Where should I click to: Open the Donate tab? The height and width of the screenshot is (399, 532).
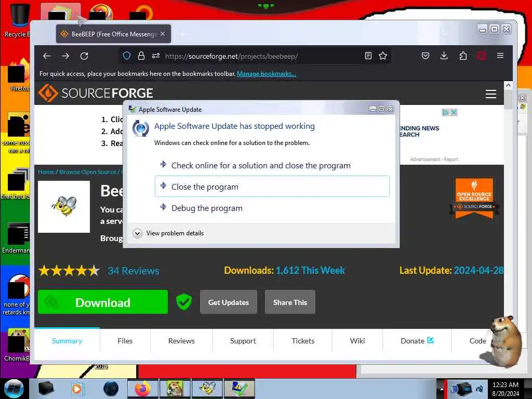pyautogui.click(x=417, y=341)
